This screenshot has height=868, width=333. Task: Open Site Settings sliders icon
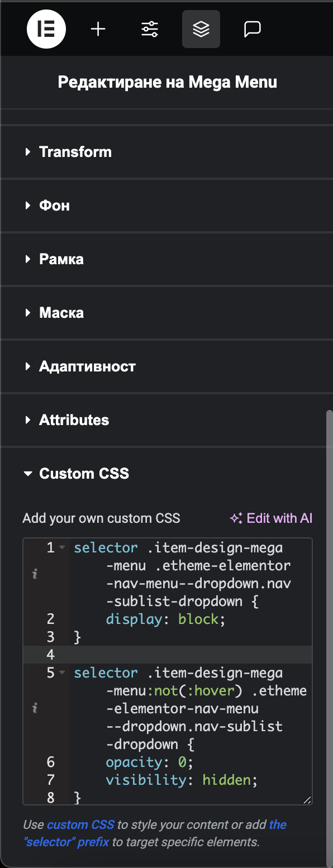point(150,29)
